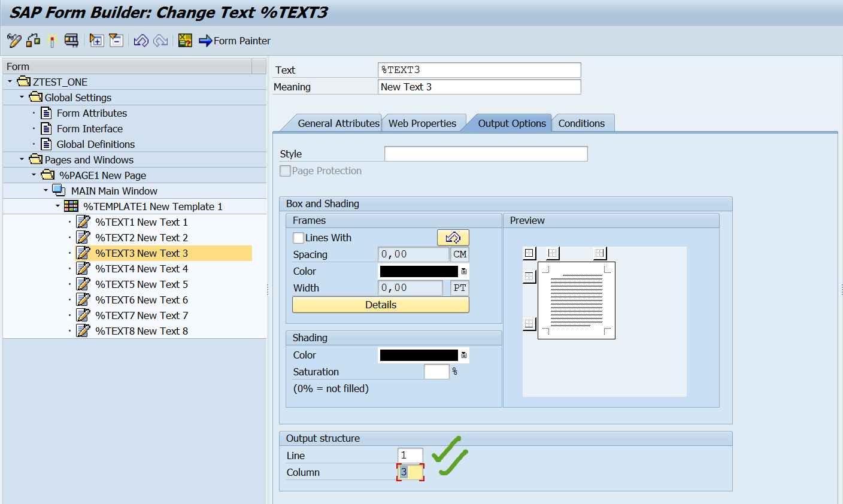Expand subtree using the expand node icon
The width and height of the screenshot is (843, 504).
[x=96, y=41]
